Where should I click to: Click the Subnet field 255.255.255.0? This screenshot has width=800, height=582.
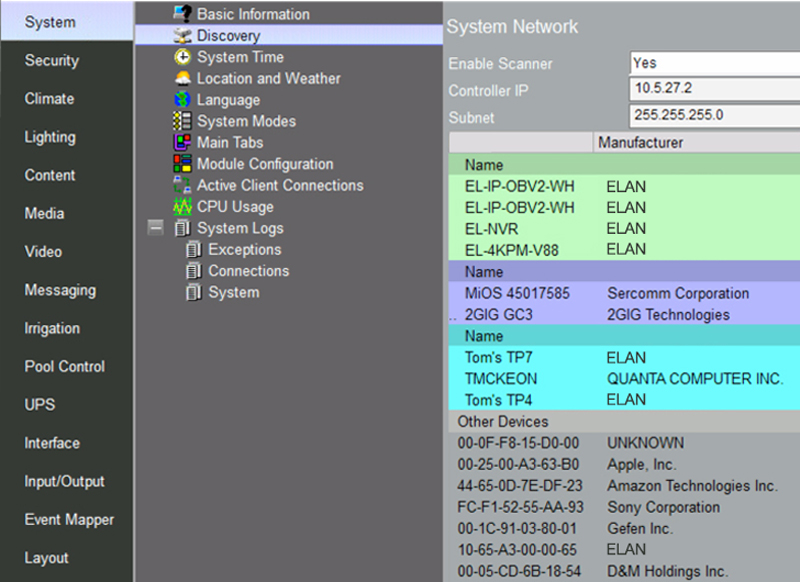pyautogui.click(x=715, y=115)
